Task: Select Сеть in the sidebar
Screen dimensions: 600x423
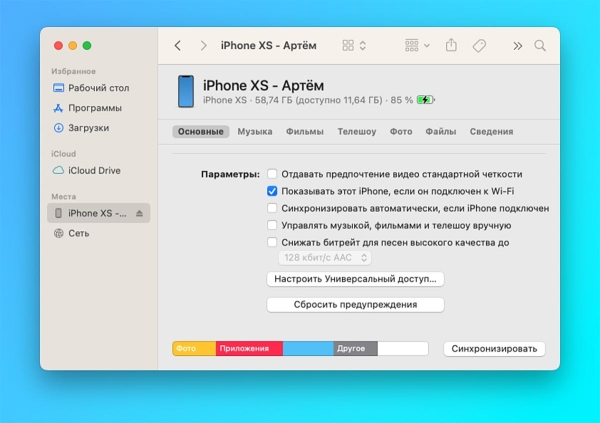Action: tap(79, 233)
